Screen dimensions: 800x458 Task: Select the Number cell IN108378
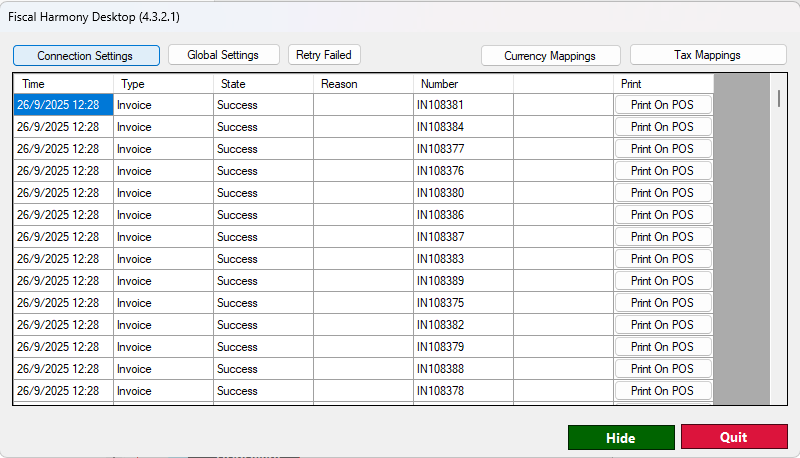coord(463,391)
